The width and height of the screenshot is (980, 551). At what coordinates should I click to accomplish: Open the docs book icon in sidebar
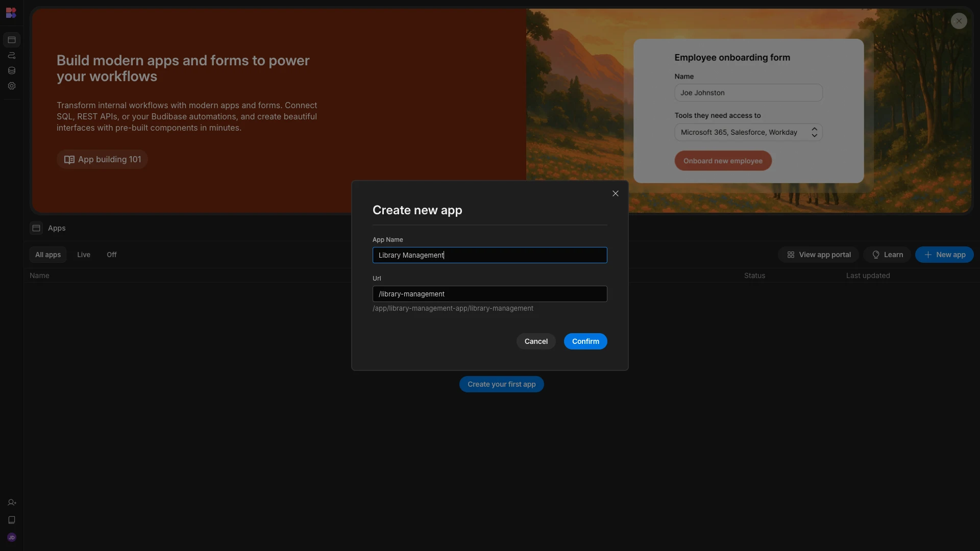12,520
